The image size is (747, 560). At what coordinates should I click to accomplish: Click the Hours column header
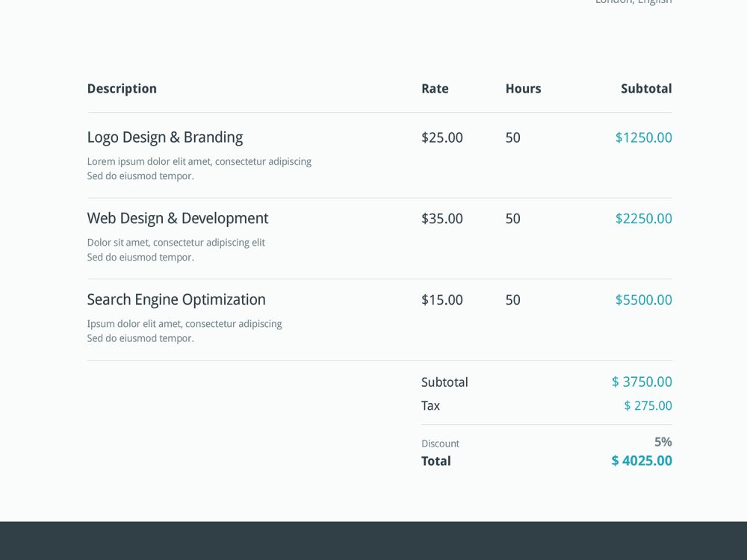pos(523,88)
